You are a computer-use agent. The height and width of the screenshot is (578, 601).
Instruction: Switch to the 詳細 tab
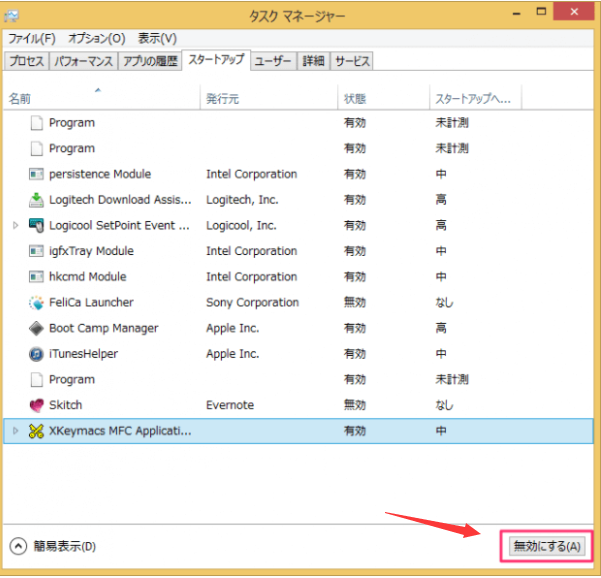click(314, 61)
